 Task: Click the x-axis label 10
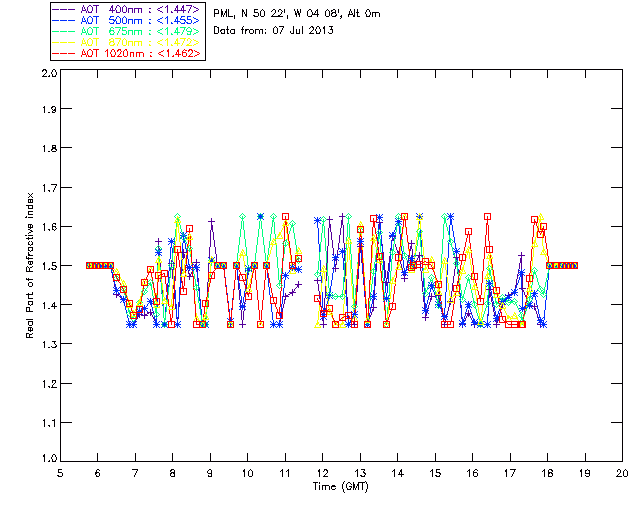[247, 473]
